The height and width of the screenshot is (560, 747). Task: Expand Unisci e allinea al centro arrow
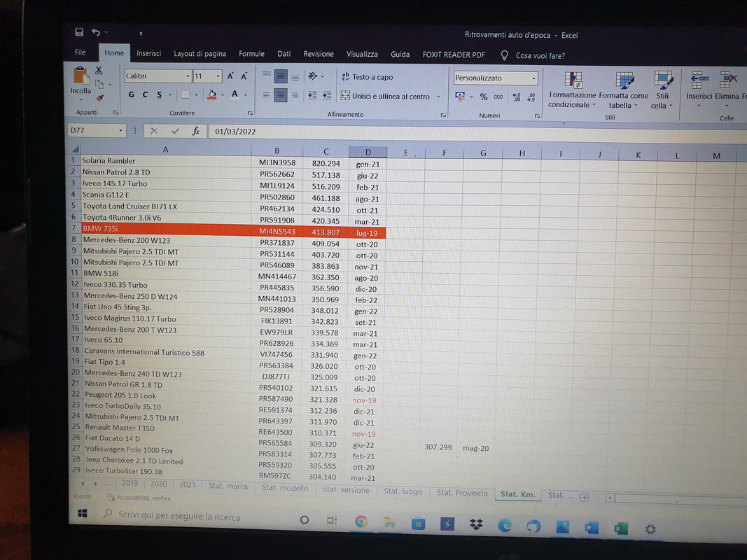438,97
